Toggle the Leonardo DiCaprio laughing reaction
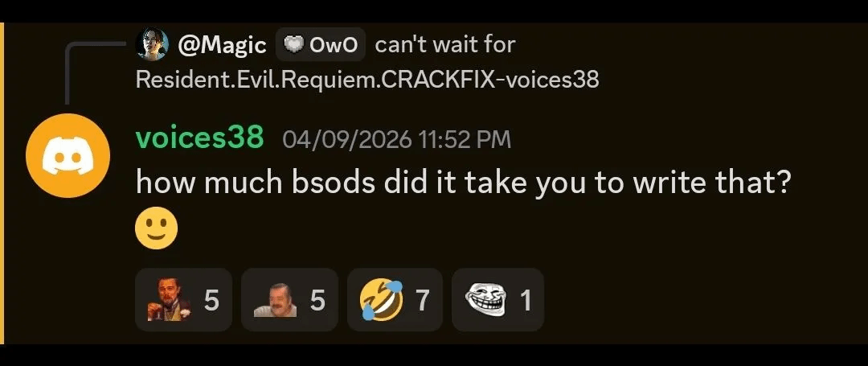 coord(183,299)
